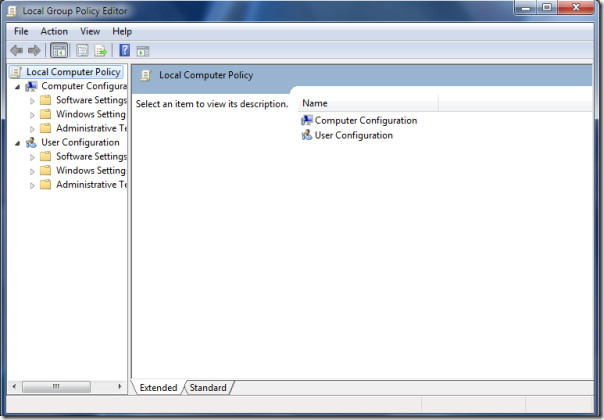The height and width of the screenshot is (420, 604).
Task: Select Computer Configuration label in tree
Action: [84, 86]
